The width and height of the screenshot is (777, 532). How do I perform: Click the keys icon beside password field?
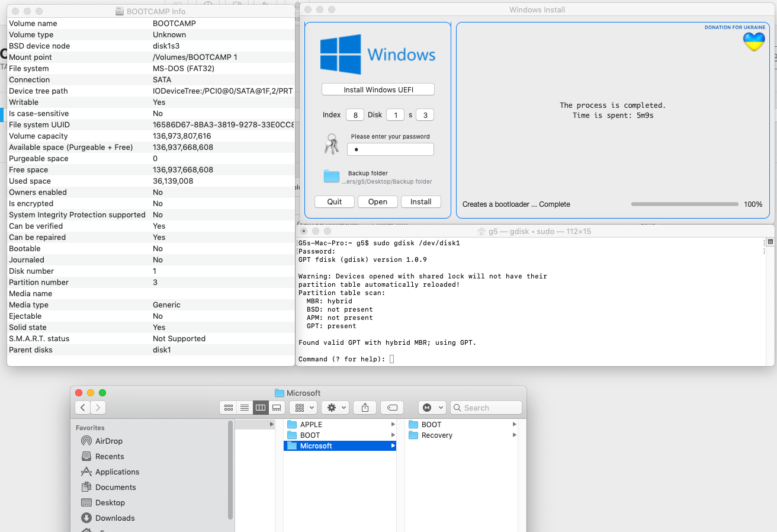click(332, 144)
